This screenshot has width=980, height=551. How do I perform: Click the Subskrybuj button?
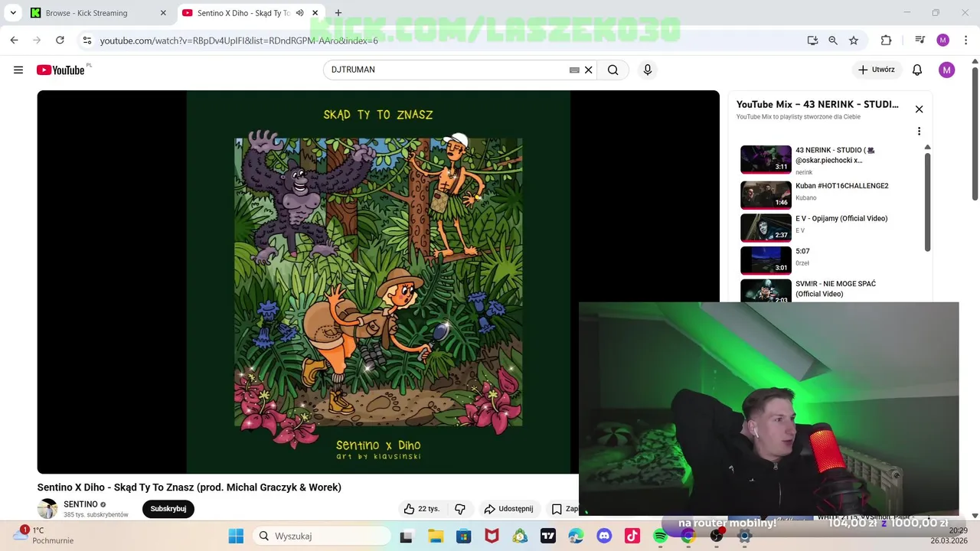click(168, 509)
